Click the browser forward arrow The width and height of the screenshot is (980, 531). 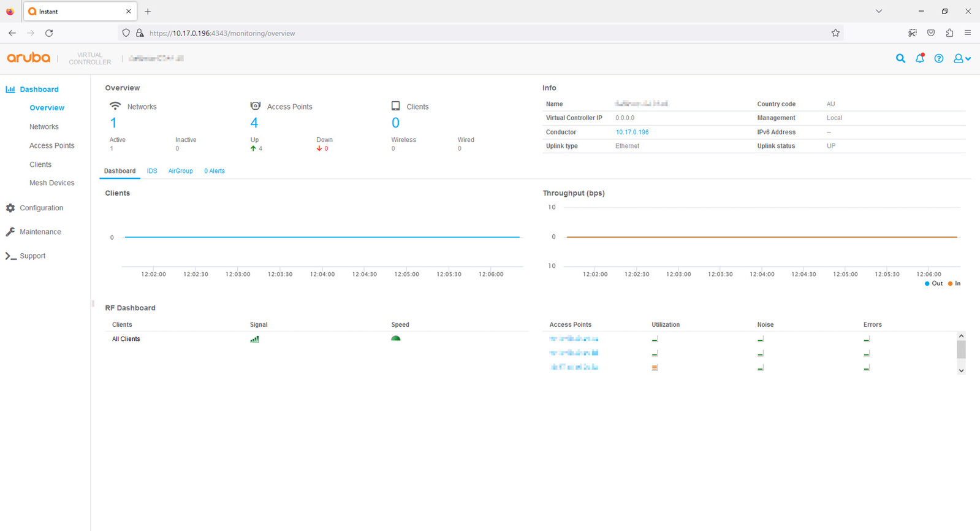[31, 33]
